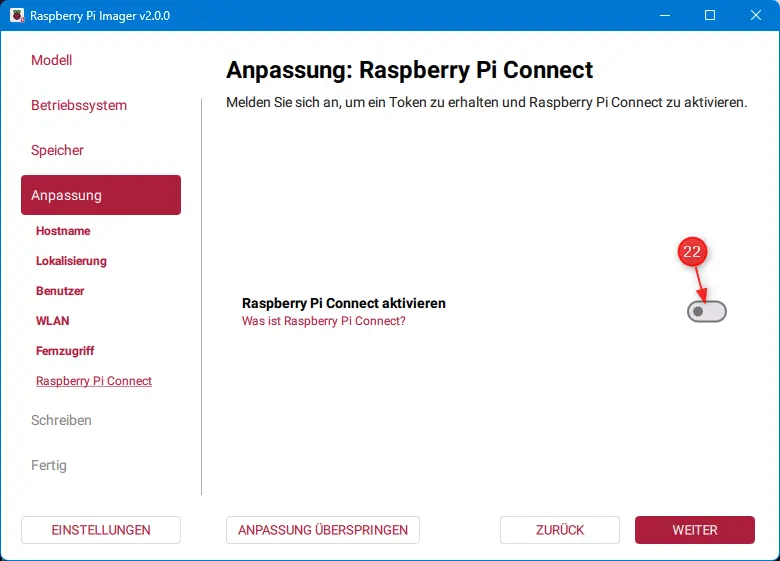Image resolution: width=780 pixels, height=561 pixels.
Task: Open the 'Was ist Raspberry Pi Connect?' link
Action: click(x=323, y=322)
